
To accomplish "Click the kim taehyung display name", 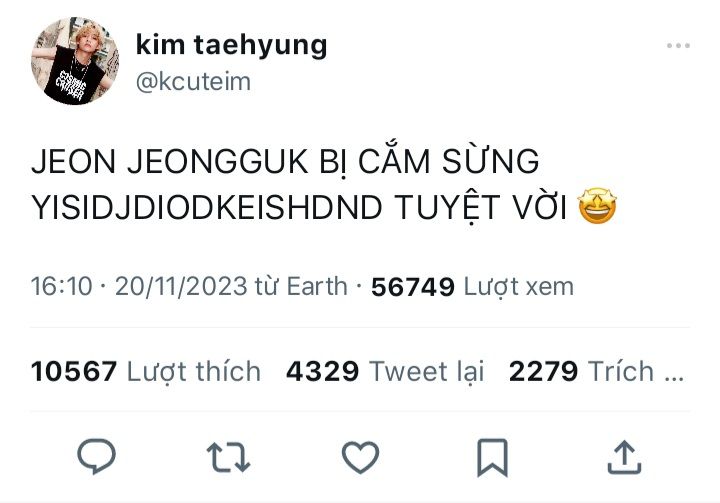I will pyautogui.click(x=231, y=45).
